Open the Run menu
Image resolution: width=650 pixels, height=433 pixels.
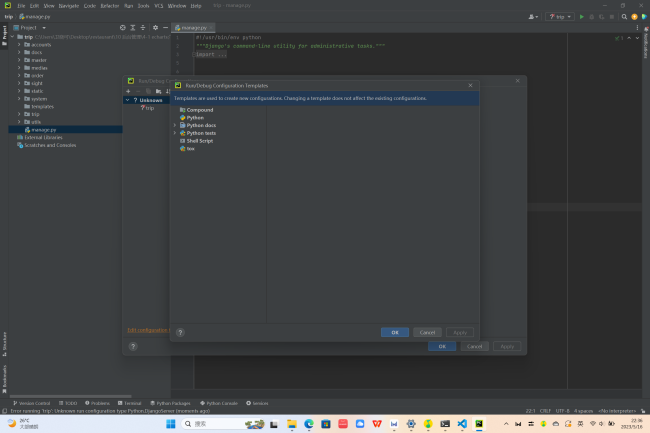(x=129, y=6)
